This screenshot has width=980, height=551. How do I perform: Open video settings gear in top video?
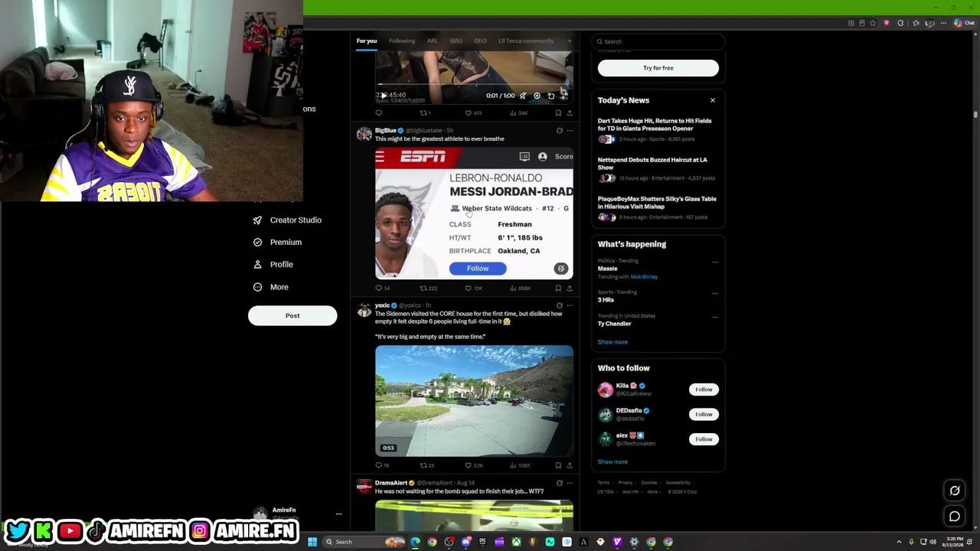point(537,96)
